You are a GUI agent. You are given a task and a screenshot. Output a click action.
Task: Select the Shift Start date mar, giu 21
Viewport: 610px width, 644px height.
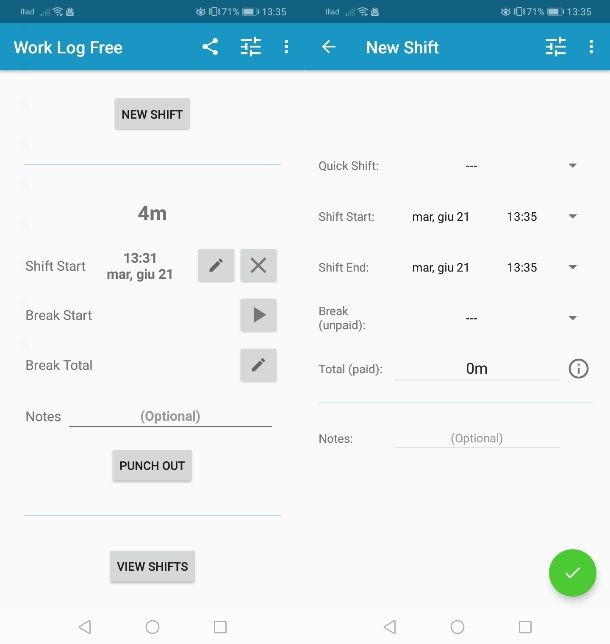pos(440,216)
